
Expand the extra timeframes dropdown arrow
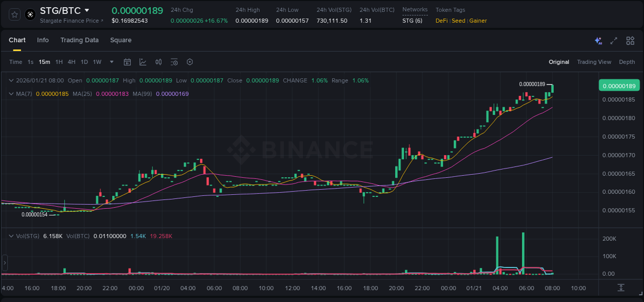111,62
